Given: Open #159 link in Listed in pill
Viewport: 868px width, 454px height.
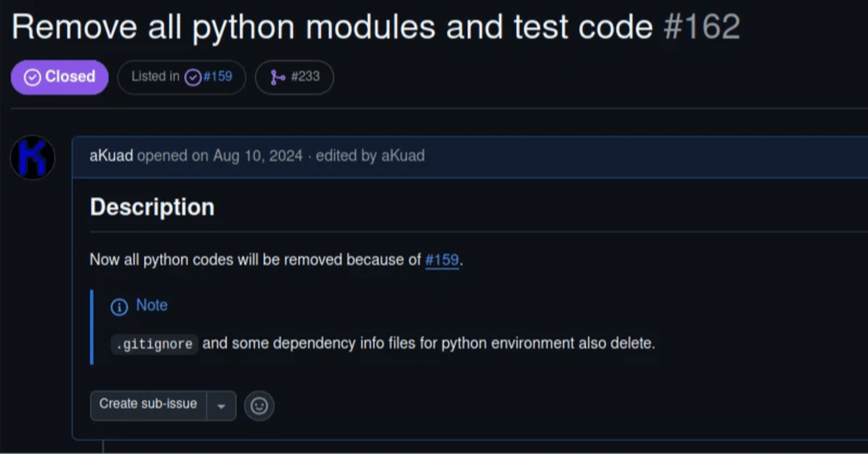Looking at the screenshot, I should pyautogui.click(x=218, y=77).
